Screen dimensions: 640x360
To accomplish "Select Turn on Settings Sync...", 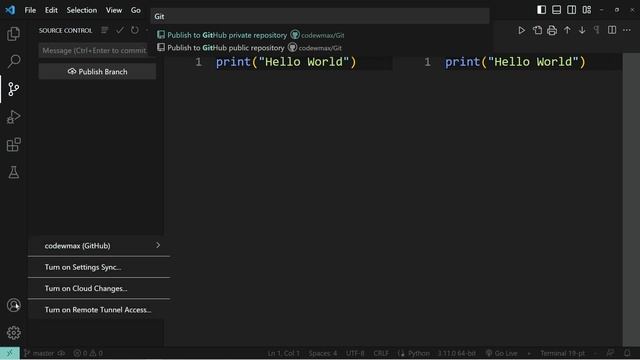I will (x=99, y=267).
